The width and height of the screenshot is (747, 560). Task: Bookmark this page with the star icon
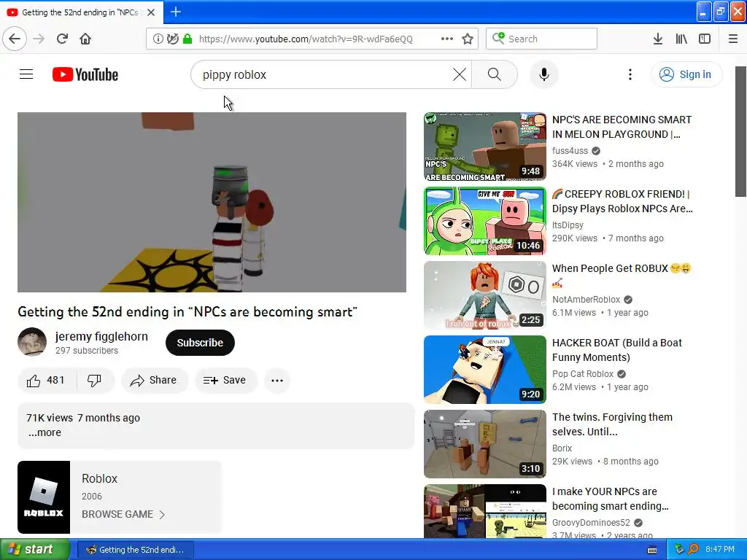468,39
